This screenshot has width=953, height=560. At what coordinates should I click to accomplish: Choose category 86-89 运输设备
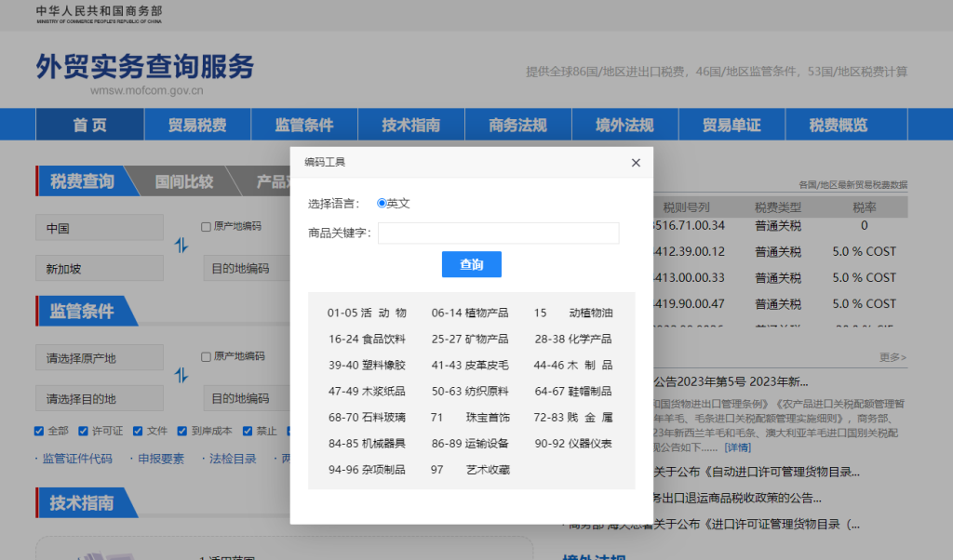coord(470,444)
